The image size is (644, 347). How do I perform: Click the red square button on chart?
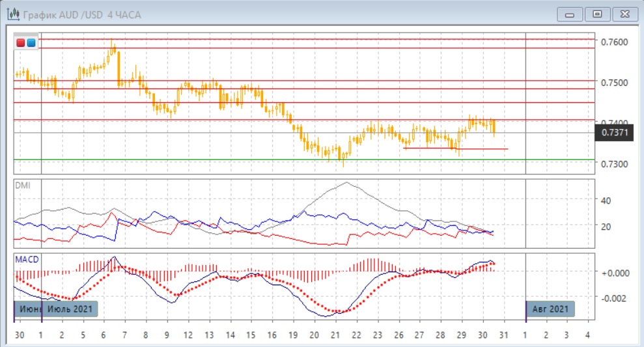pyautogui.click(x=21, y=43)
